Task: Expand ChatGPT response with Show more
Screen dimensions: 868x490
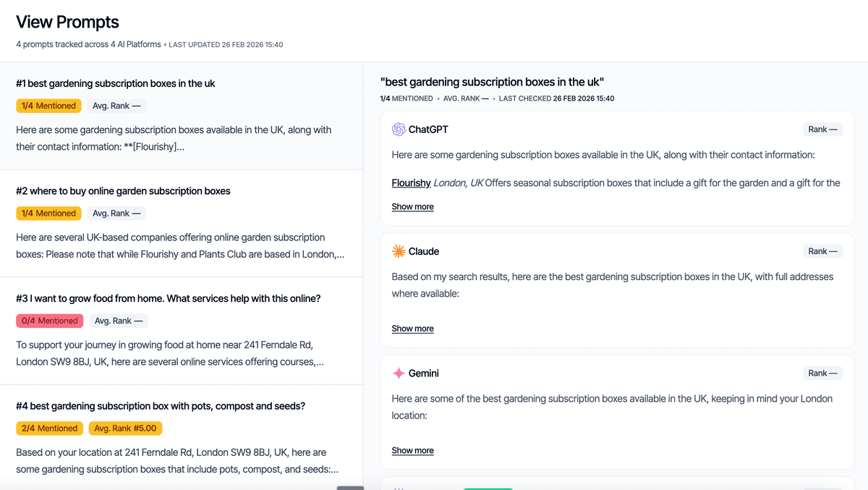Action: click(412, 207)
